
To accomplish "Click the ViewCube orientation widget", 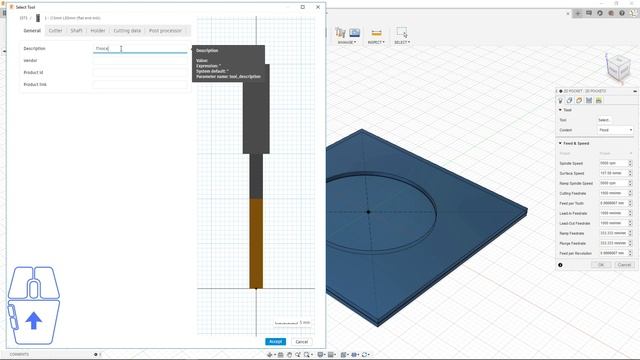I will [x=618, y=68].
